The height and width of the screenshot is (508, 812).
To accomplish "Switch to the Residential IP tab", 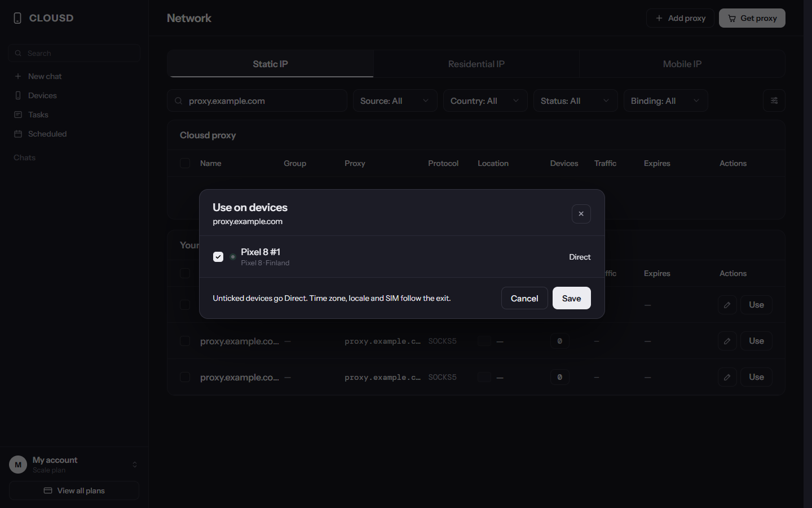I will point(476,64).
